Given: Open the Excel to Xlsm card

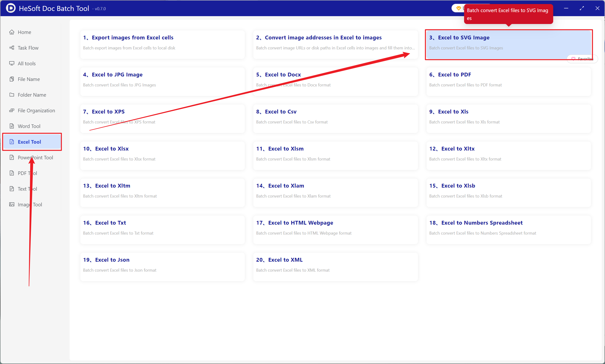Looking at the screenshot, I should pyautogui.click(x=336, y=156).
